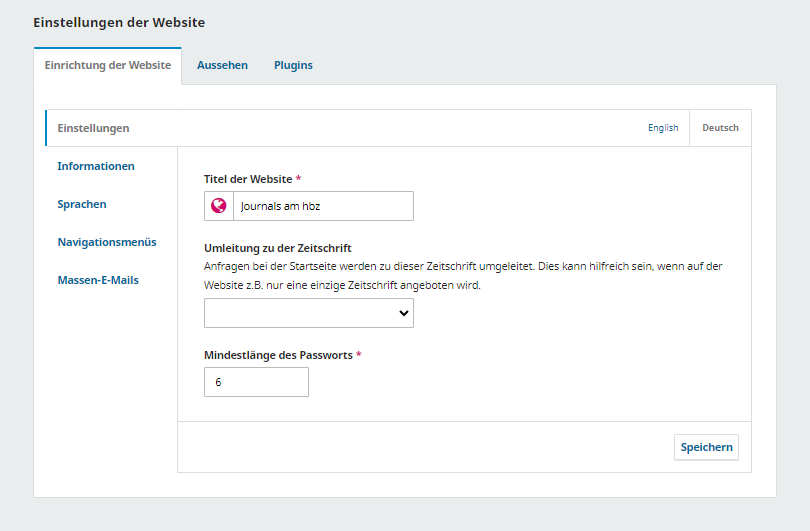This screenshot has height=531, width=810.
Task: Switch form language to Deutsch
Action: [x=720, y=128]
